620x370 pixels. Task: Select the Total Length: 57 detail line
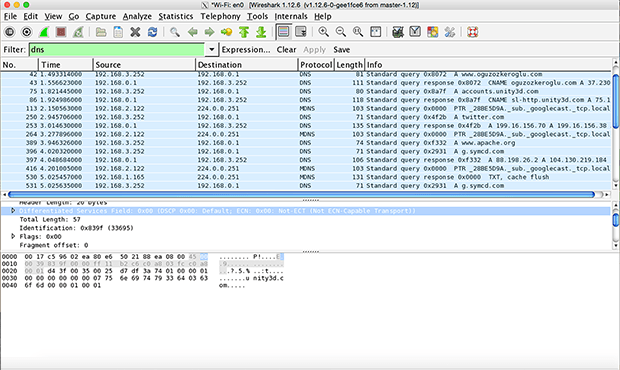click(50, 219)
